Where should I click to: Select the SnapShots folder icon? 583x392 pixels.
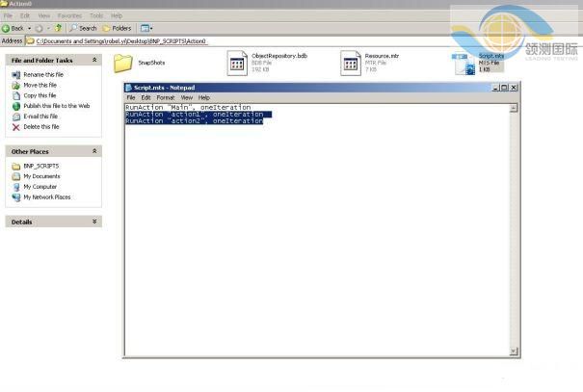123,63
